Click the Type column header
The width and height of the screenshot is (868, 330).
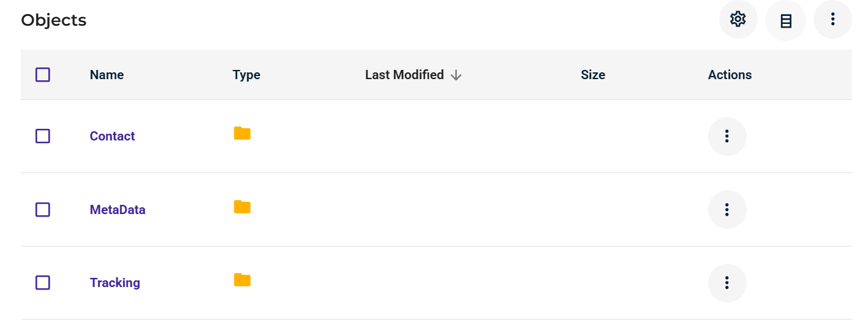point(246,75)
